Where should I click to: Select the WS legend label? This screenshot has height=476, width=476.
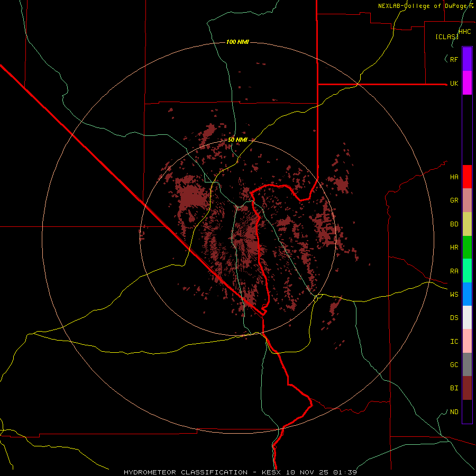pos(454,294)
